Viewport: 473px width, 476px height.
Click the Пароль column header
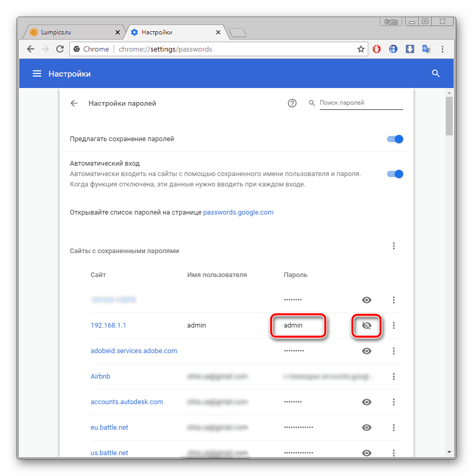[x=295, y=275]
